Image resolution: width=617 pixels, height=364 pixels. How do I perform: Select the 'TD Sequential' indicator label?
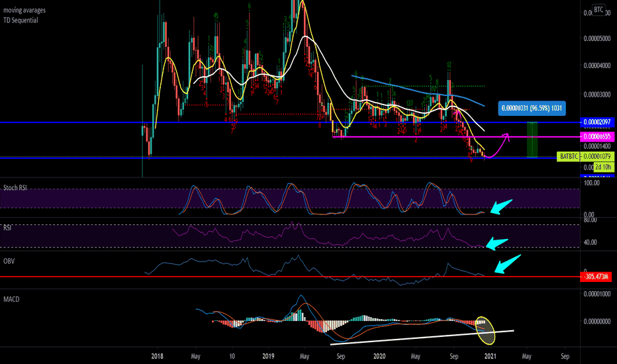tap(21, 20)
